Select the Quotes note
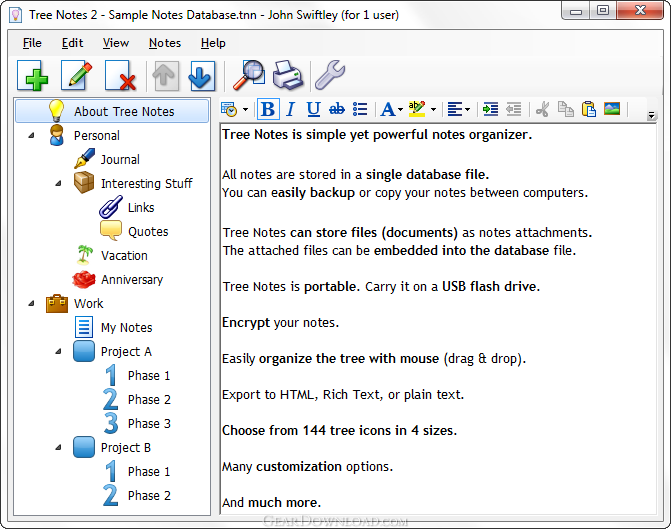This screenshot has width=671, height=529. click(148, 232)
